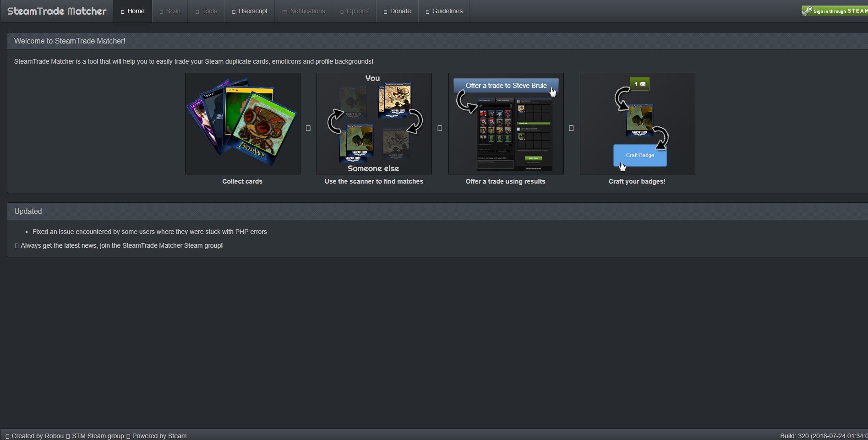The image size is (868, 440).
Task: Click the scanner matches illustration
Action: (374, 124)
